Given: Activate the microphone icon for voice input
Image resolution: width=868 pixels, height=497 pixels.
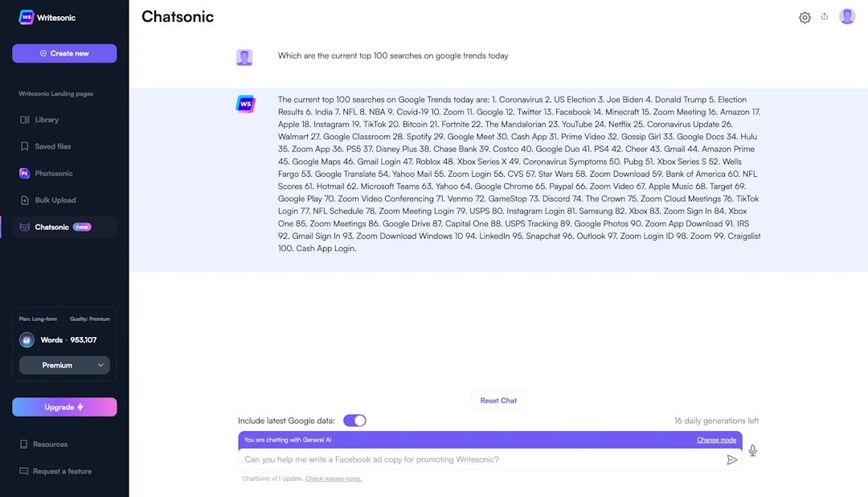Looking at the screenshot, I should point(753,450).
